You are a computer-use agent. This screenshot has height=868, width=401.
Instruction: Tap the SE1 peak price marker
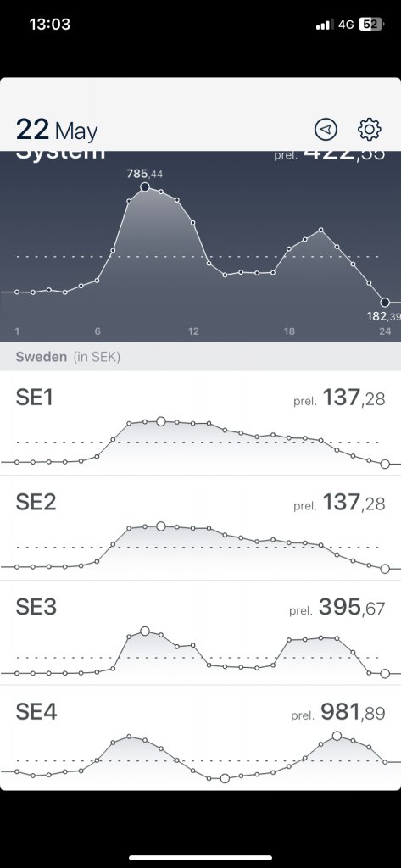click(x=160, y=421)
